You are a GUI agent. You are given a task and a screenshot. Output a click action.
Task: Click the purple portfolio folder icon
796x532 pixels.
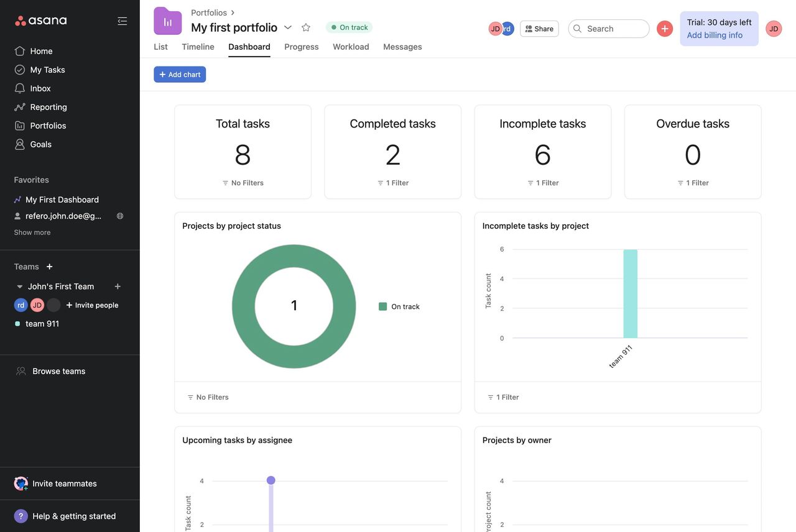click(x=168, y=21)
